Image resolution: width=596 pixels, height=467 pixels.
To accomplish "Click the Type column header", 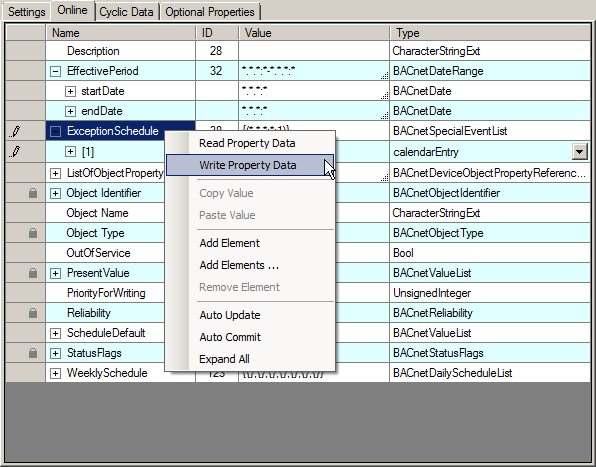I will (490, 33).
